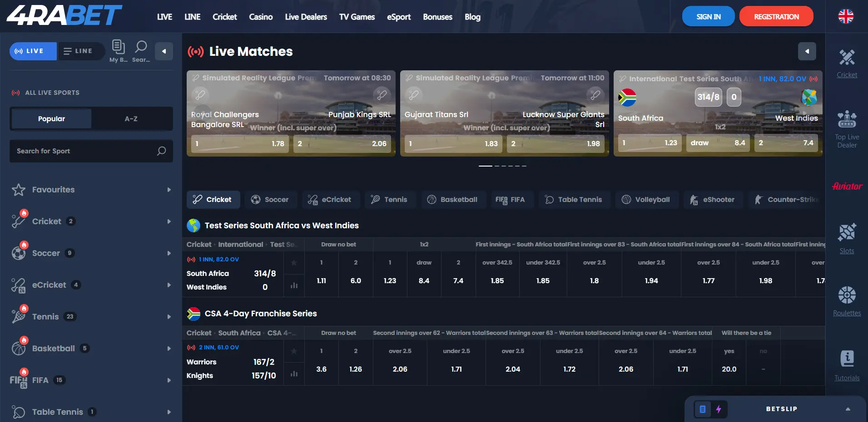Open the Roulettes icon
The height and width of the screenshot is (422, 868).
847,295
